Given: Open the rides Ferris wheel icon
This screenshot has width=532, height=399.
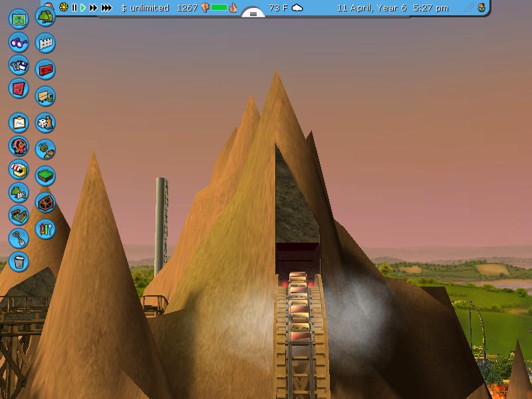Looking at the screenshot, I should click(x=19, y=146).
